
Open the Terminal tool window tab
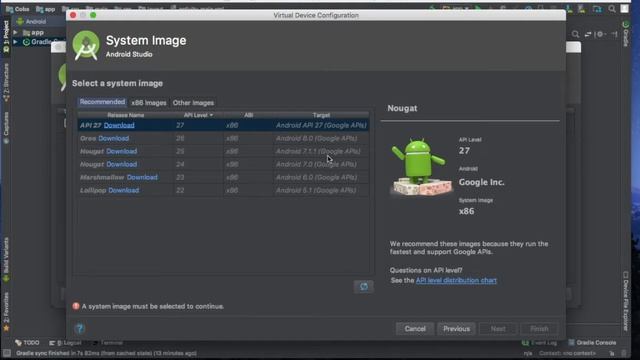[x=108, y=343]
